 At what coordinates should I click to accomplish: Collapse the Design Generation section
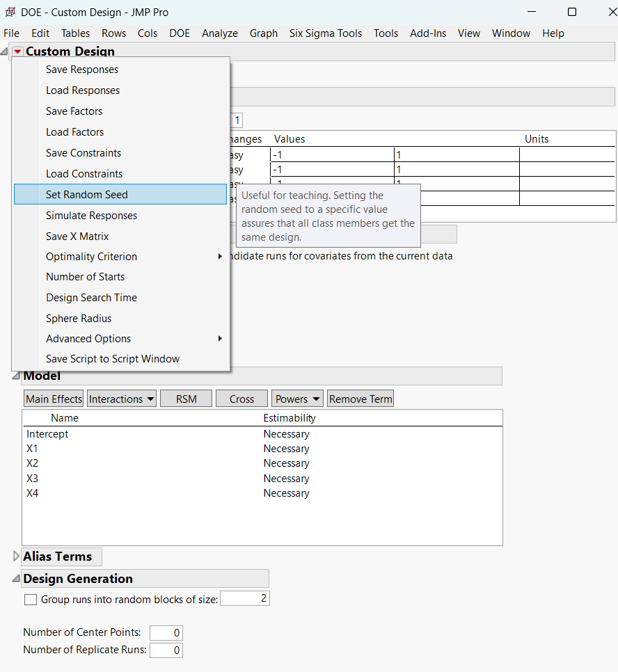tap(15, 578)
